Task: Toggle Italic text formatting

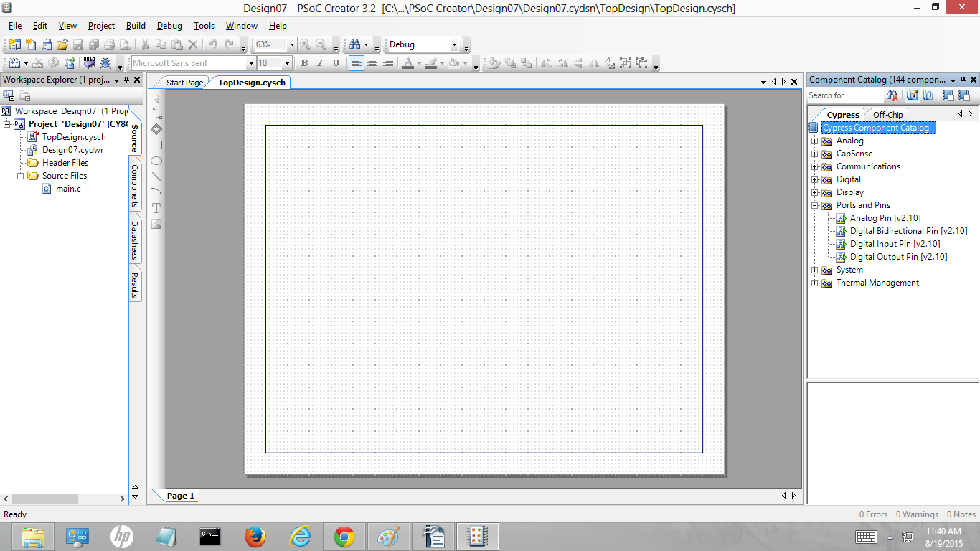Action: [320, 63]
